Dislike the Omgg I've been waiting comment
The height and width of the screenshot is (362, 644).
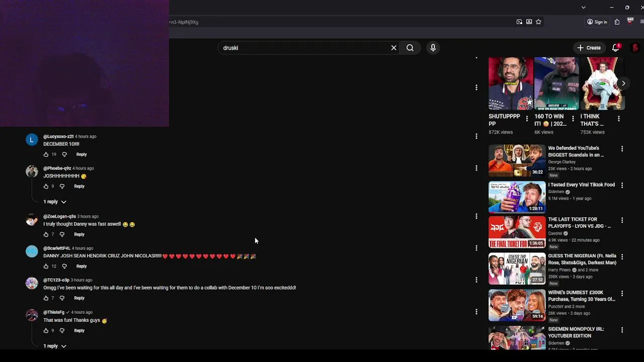click(62, 298)
